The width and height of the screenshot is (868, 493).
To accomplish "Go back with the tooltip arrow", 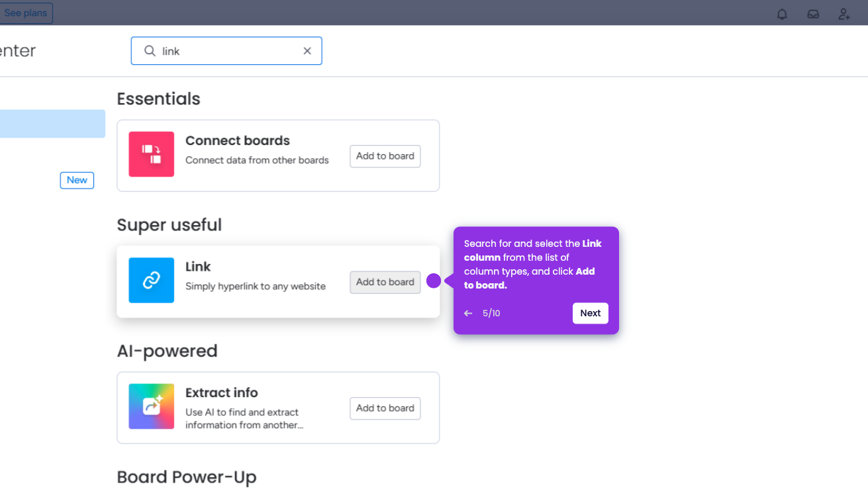I will point(468,314).
